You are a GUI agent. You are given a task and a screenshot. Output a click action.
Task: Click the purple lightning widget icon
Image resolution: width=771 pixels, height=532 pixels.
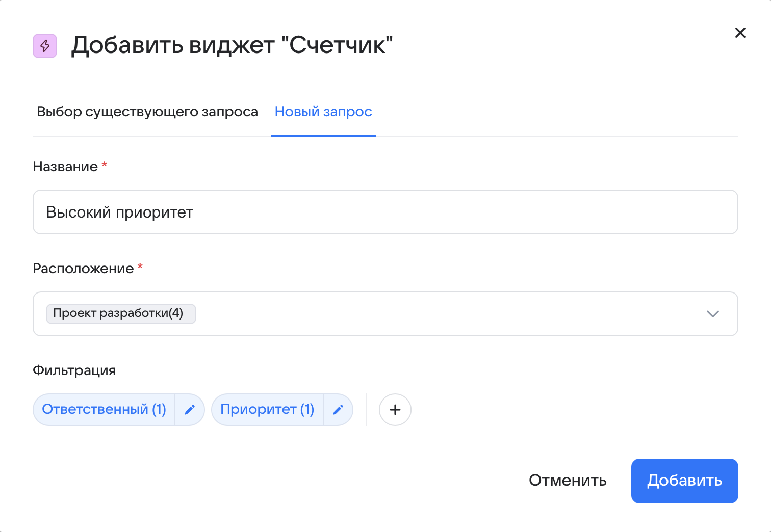click(45, 46)
